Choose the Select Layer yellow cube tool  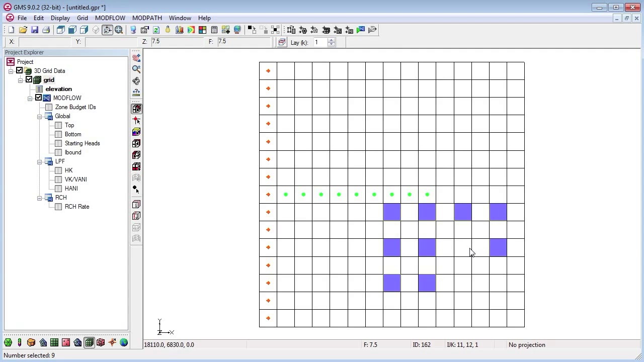tap(136, 132)
